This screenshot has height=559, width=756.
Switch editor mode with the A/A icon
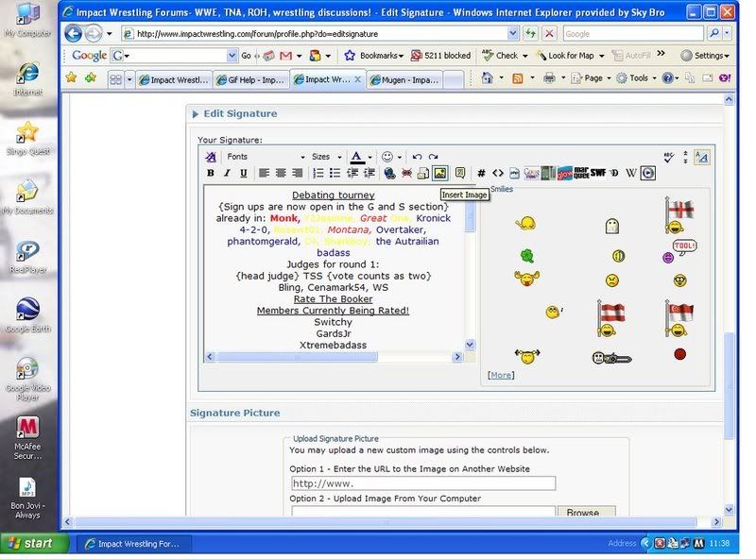point(701,157)
